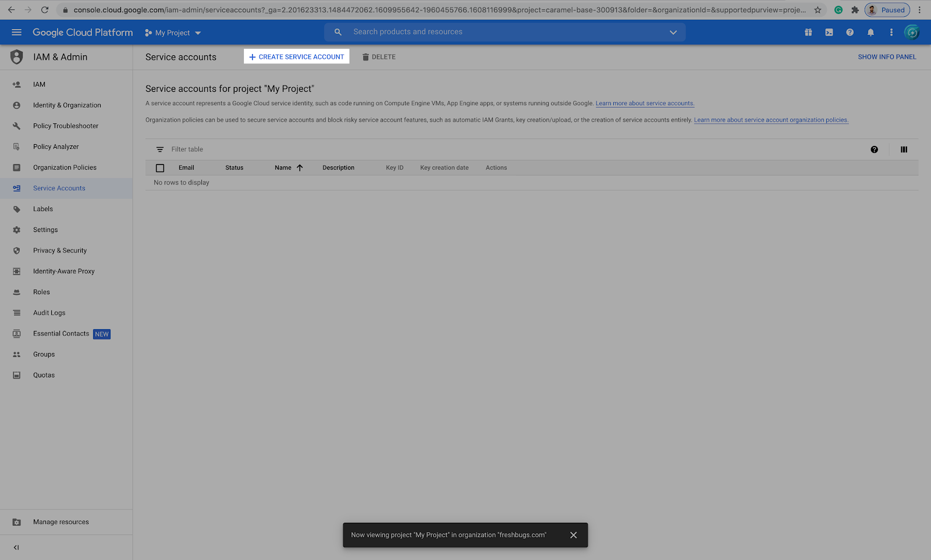Open Essential Contacts page
Screen dimensions: 931x560
click(x=61, y=334)
